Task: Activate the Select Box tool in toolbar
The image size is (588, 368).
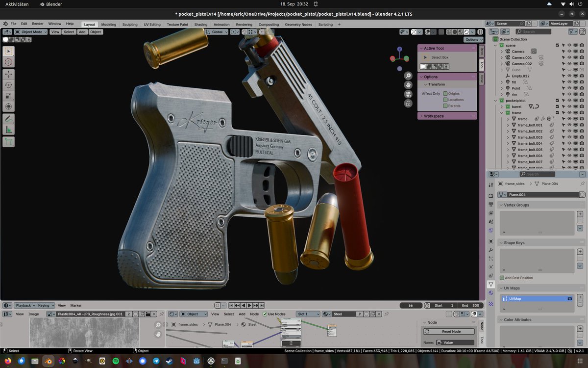Action: [x=8, y=51]
